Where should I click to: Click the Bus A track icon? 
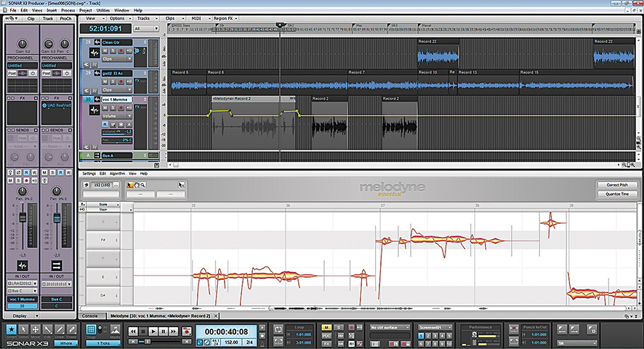[x=97, y=156]
